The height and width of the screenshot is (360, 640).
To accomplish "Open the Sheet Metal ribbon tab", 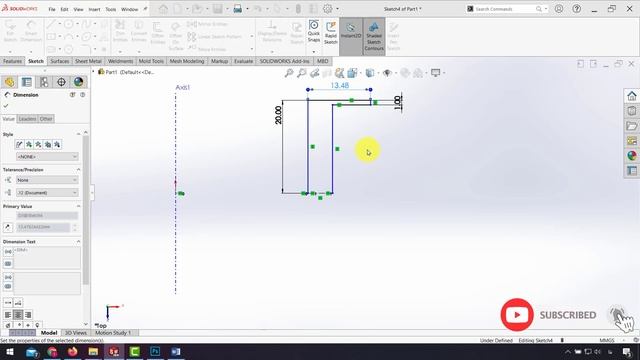I will pyautogui.click(x=88, y=61).
